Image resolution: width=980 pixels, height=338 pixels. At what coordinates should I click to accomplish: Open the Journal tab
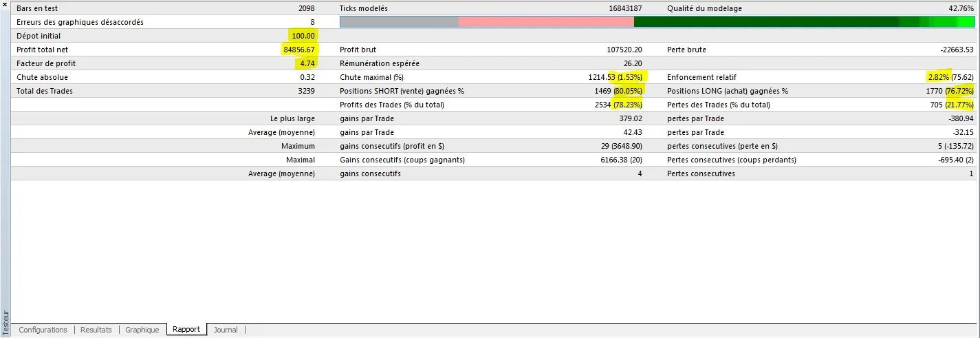(x=226, y=330)
